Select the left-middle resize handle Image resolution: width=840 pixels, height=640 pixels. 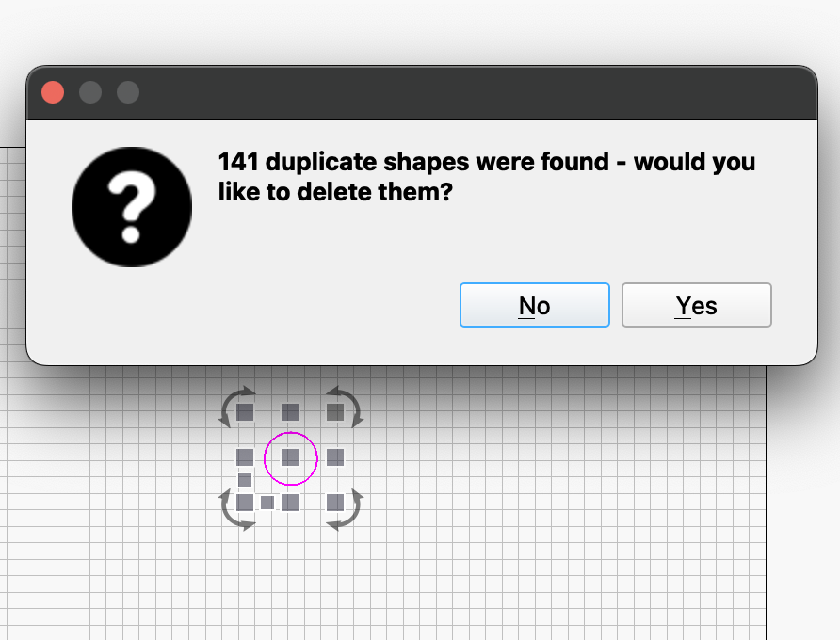(243, 456)
